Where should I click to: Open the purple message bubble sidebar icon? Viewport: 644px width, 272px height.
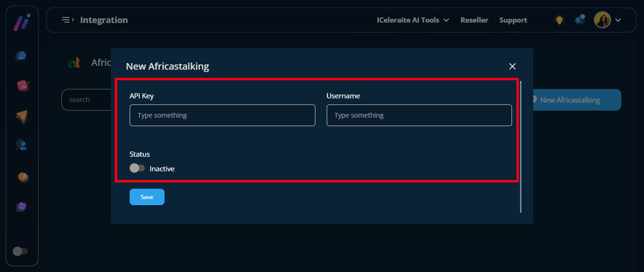click(21, 207)
